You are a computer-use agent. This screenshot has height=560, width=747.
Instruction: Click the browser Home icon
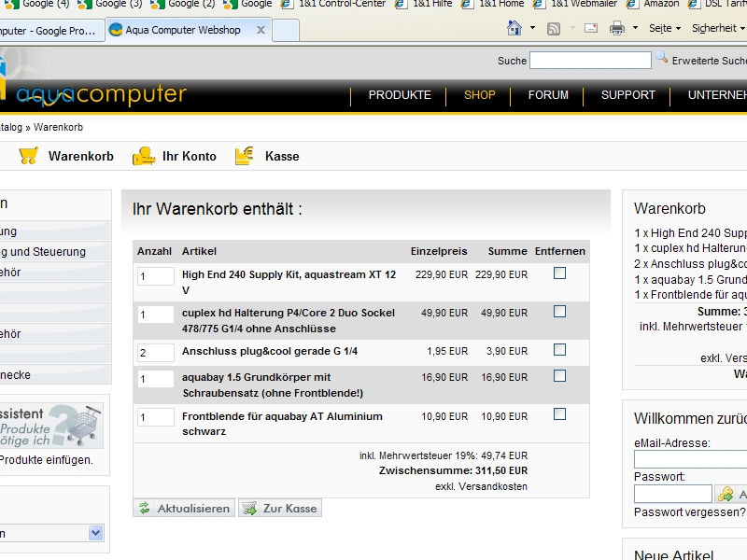coord(514,28)
